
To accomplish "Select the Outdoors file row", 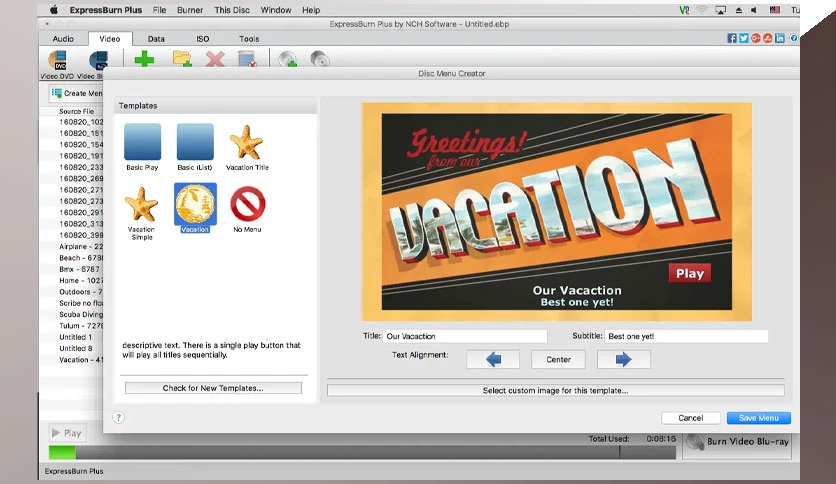I will pyautogui.click(x=71, y=292).
